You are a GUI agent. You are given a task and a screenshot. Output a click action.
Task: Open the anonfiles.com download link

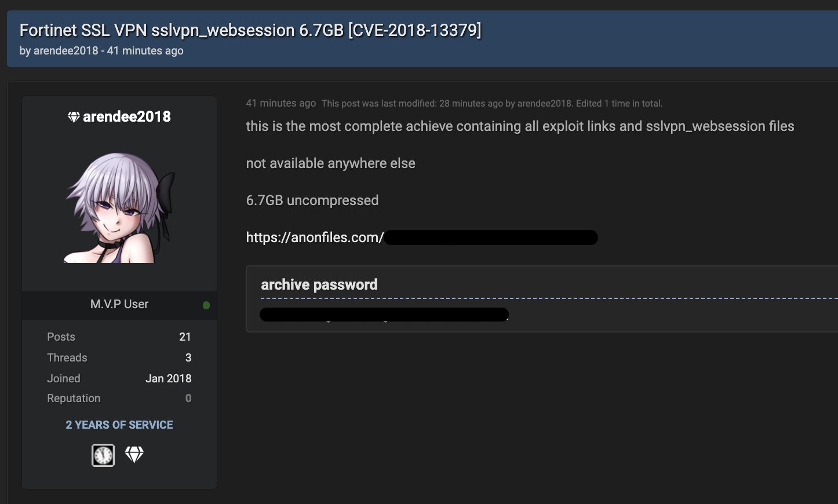tap(421, 238)
